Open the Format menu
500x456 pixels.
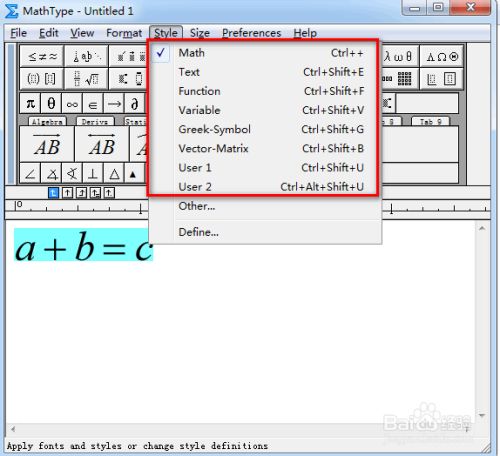124,33
